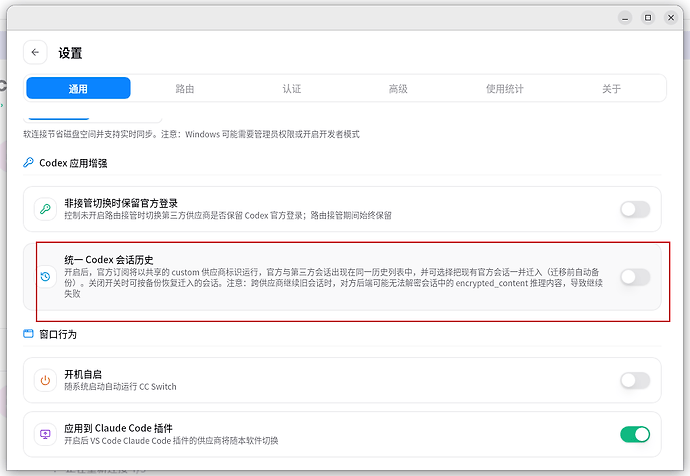Click the 统一 Codex 会话历史 title text
Viewport: 690px width, 476px height.
(x=109, y=260)
